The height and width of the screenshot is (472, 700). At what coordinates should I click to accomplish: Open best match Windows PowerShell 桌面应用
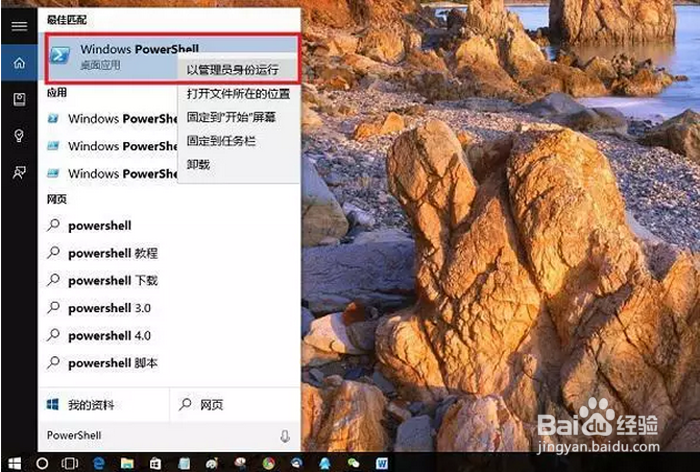click(112, 57)
